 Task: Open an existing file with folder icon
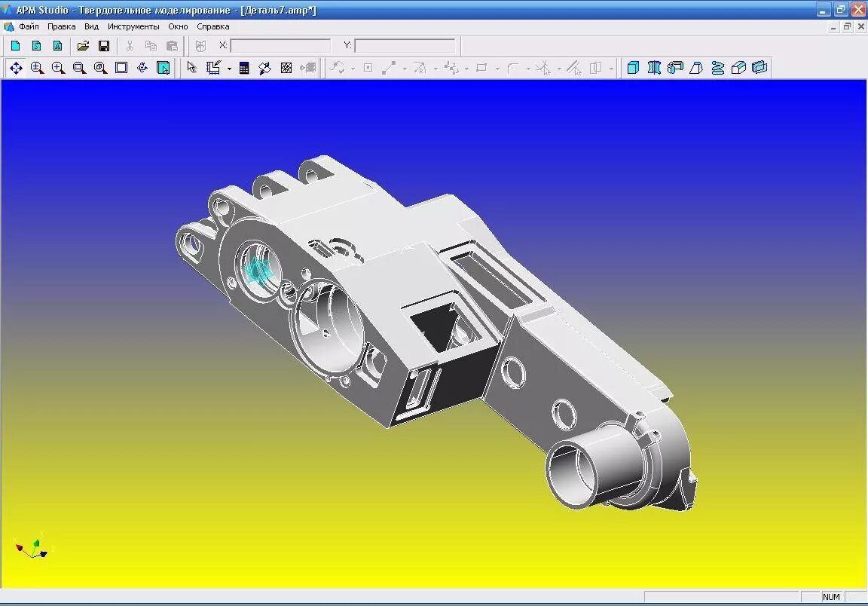point(83,46)
